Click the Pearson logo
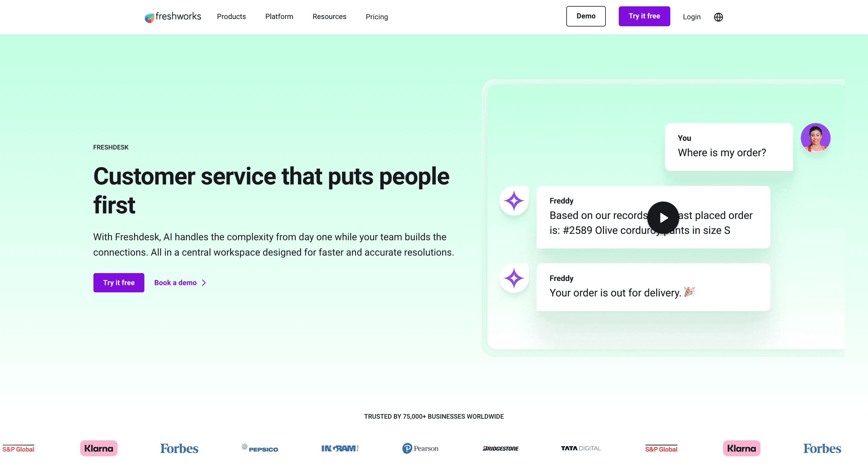 [x=420, y=449]
